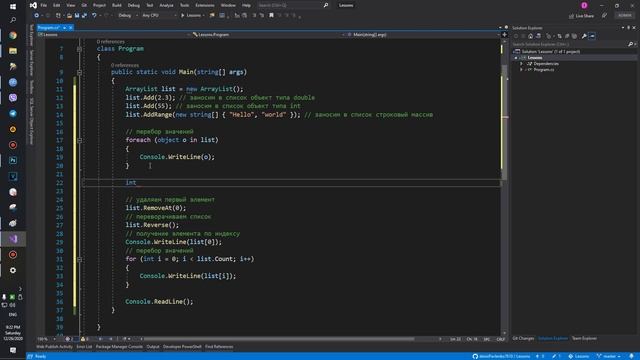Open Google Chrome from the taskbar
Viewport: 640px width, 360px height.
click(13, 36)
